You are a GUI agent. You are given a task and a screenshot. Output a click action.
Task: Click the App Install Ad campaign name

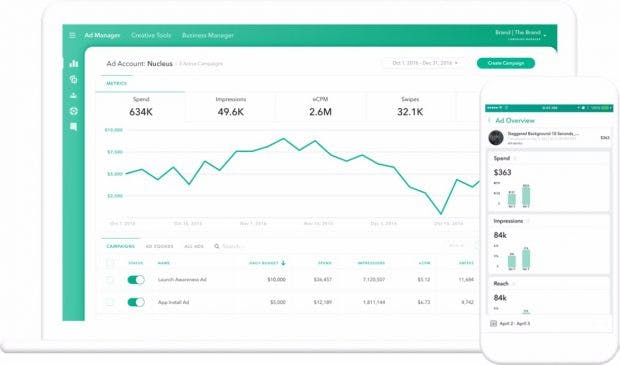tap(174, 302)
